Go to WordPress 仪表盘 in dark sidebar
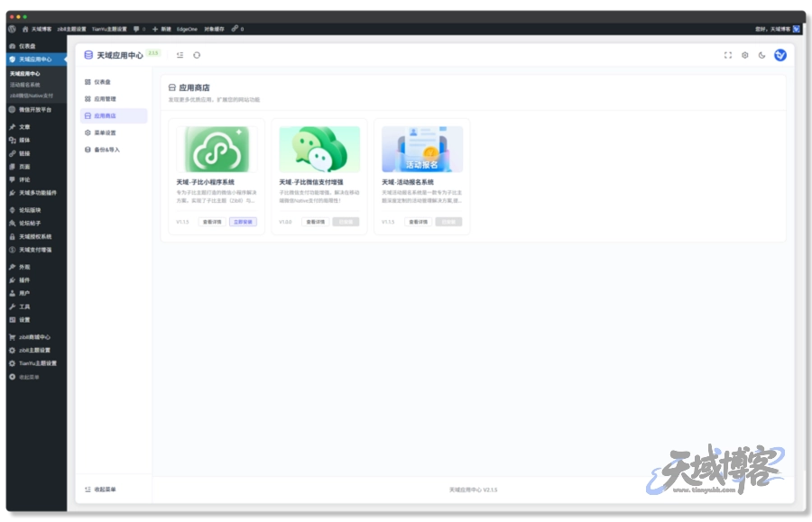The image size is (812, 522). 36,46
